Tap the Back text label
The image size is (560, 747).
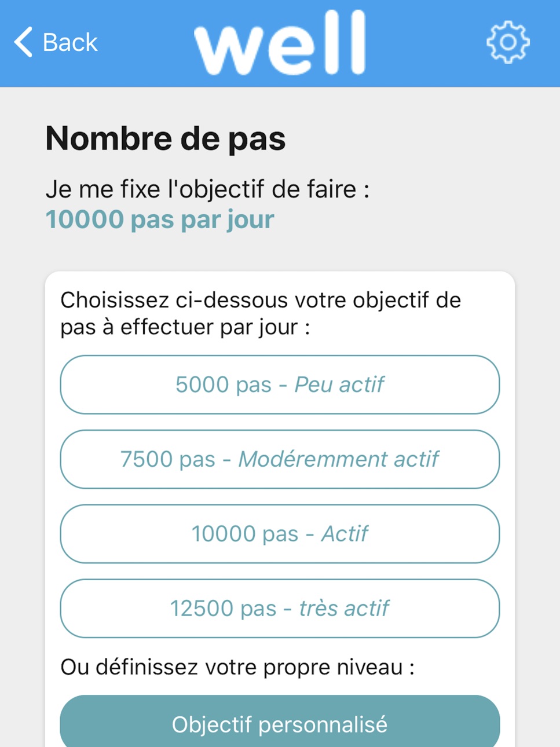pyautogui.click(x=70, y=42)
